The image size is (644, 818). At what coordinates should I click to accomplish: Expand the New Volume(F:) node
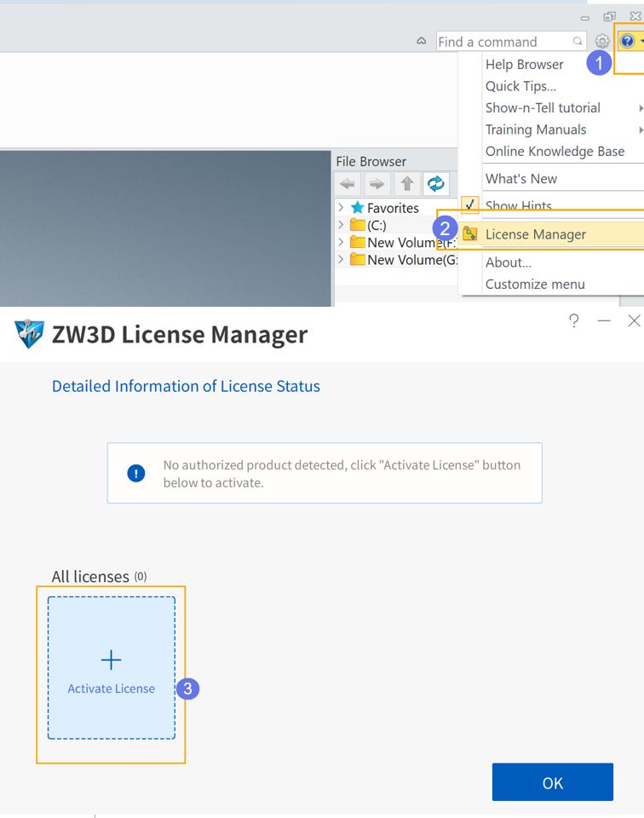341,241
